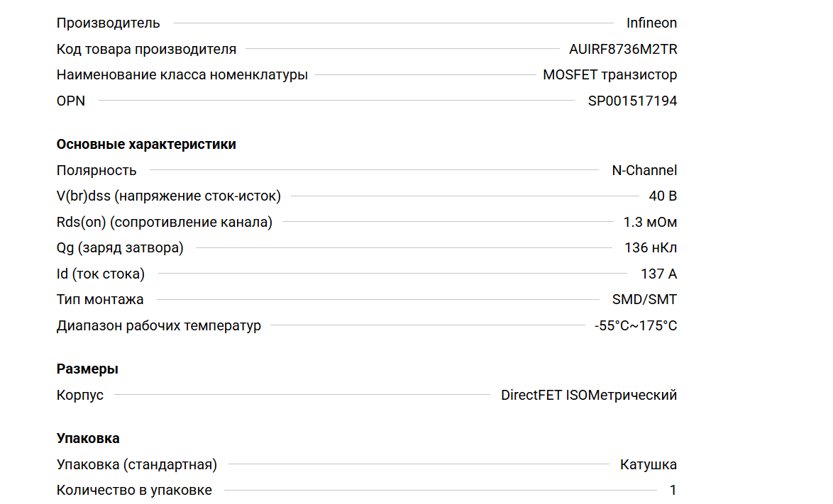Click the Infineon manufacturer value

[x=651, y=23]
